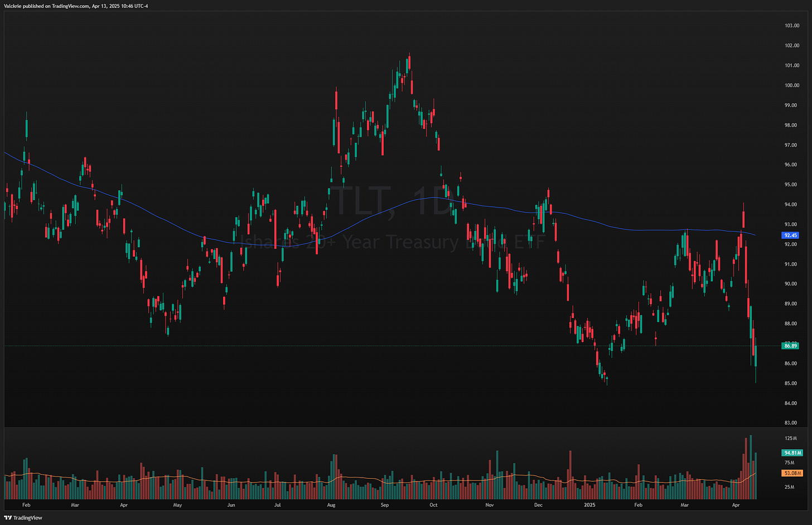The width and height of the screenshot is (812, 525).
Task: Click the Sep label on the time axis
Action: tap(385, 505)
